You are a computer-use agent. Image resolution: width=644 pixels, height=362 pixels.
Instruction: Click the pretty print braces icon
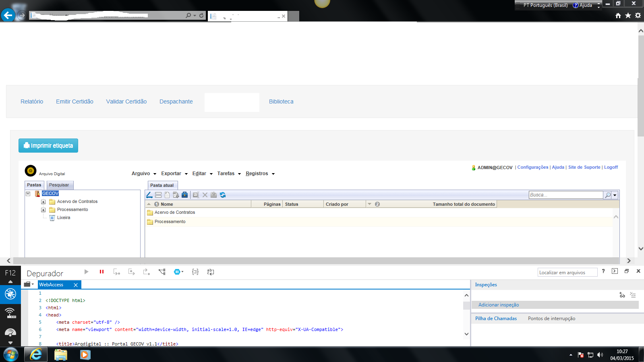[x=195, y=272]
